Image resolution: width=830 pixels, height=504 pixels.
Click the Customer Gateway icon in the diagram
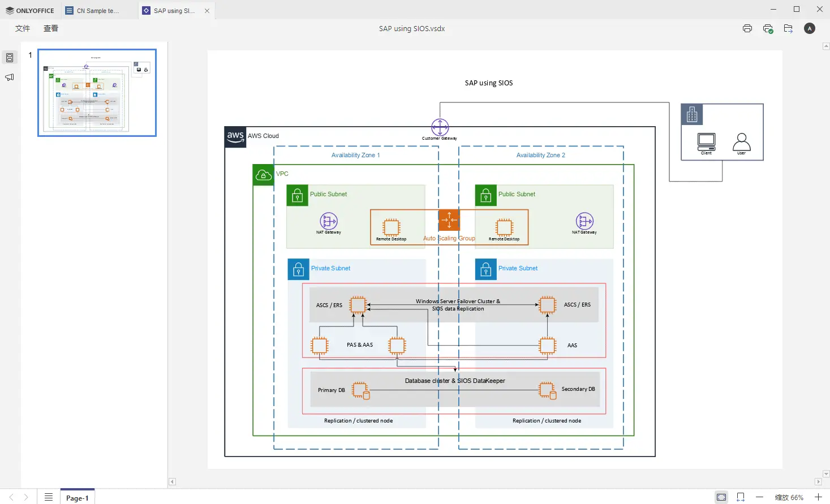point(440,127)
